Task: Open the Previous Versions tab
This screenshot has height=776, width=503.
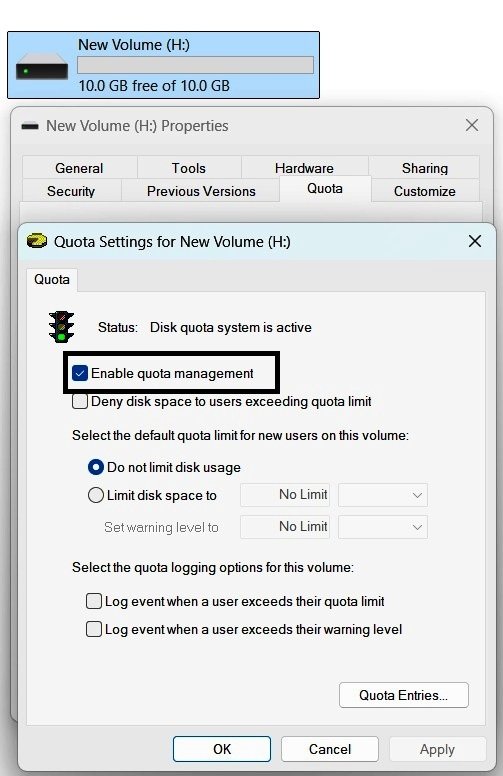Action: click(201, 191)
